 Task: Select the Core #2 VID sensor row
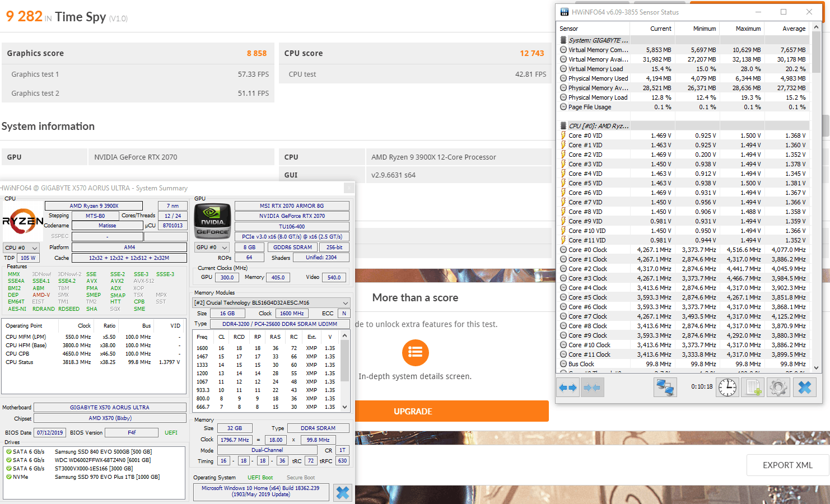click(683, 155)
